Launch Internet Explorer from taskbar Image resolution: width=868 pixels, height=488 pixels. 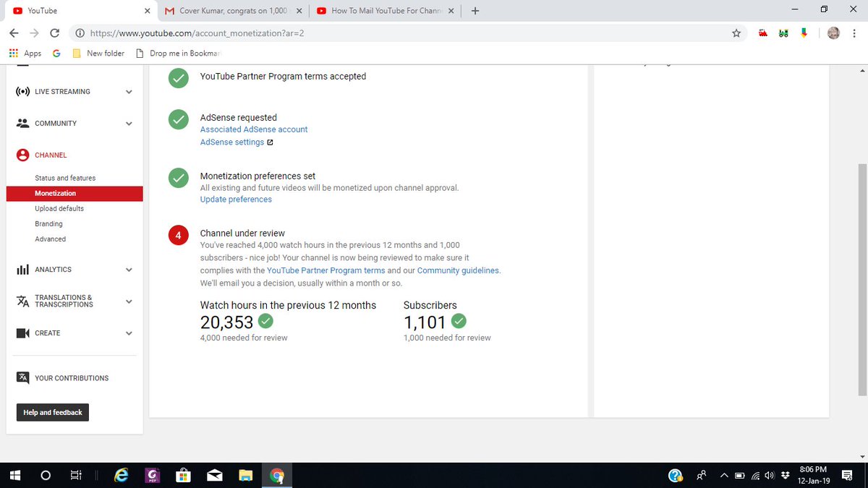click(x=122, y=476)
